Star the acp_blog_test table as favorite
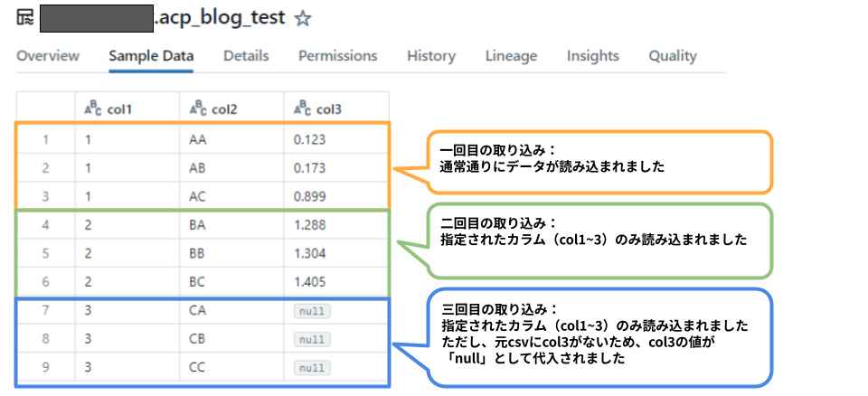Screen dimensions: 868x396 303,19
